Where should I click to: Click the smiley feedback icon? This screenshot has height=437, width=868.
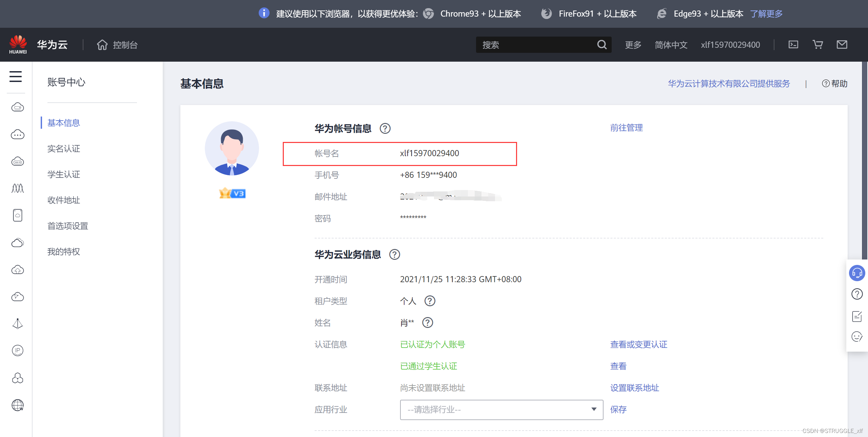pyautogui.click(x=856, y=337)
